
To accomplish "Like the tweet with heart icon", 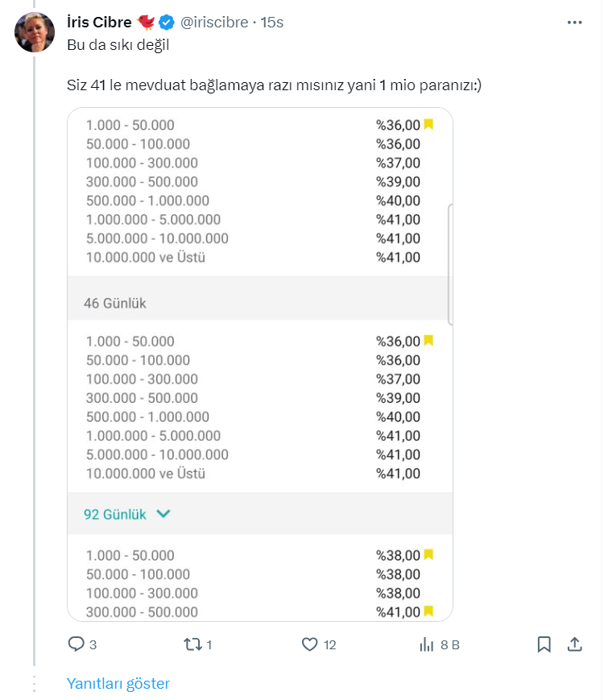I will tap(310, 644).
